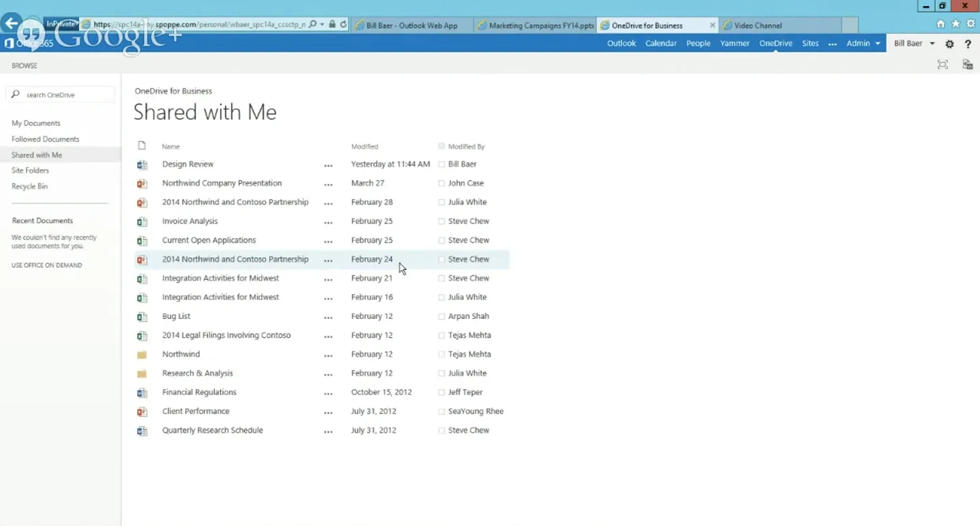
Task: Open ellipsis menu for Invoice Analysis
Action: point(328,223)
